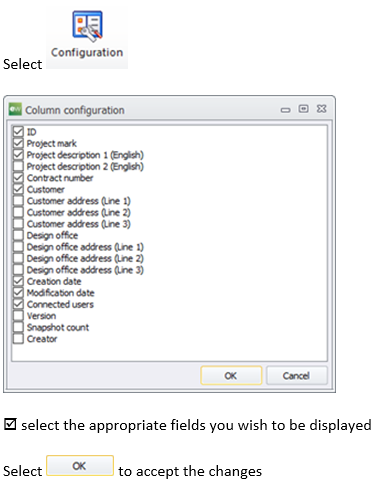Enable Project description 2 (English) column
The width and height of the screenshot is (385, 482).
coord(18,166)
